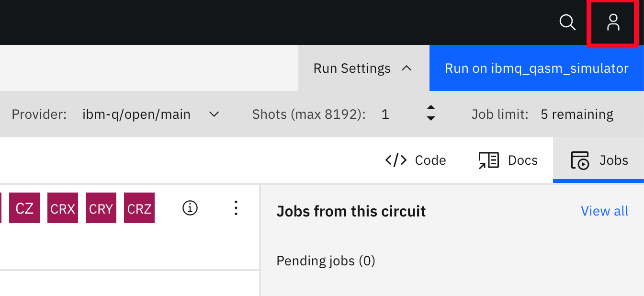The width and height of the screenshot is (644, 296).
Task: Switch to the Docs tab
Action: point(508,160)
